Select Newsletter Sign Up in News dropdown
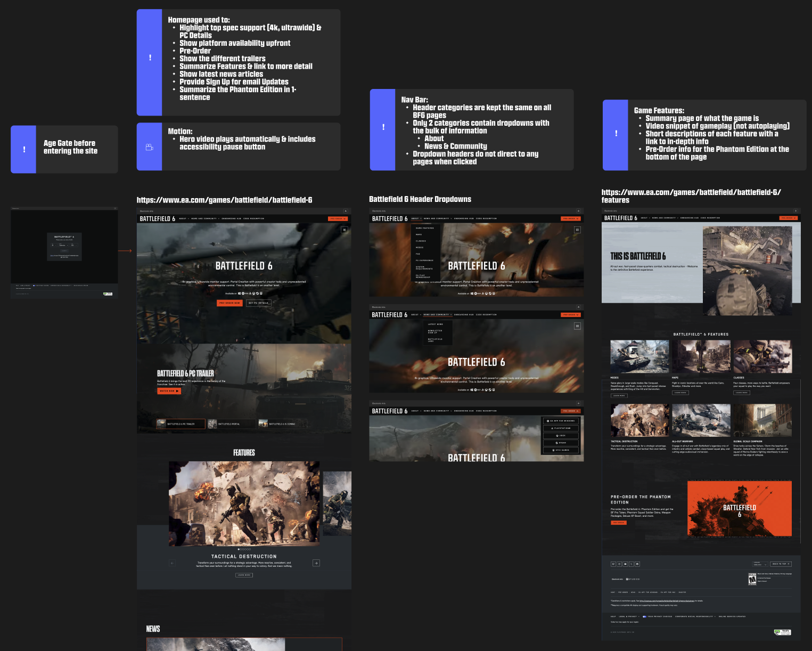 pos(435,331)
